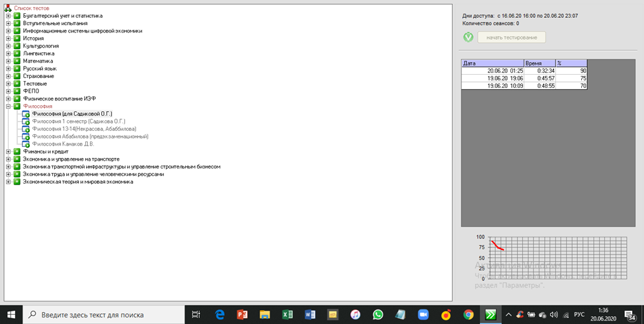Image resolution: width=644 pixels, height=324 pixels.
Task: Select result row dated 20.06.20 01:25
Action: [524, 71]
